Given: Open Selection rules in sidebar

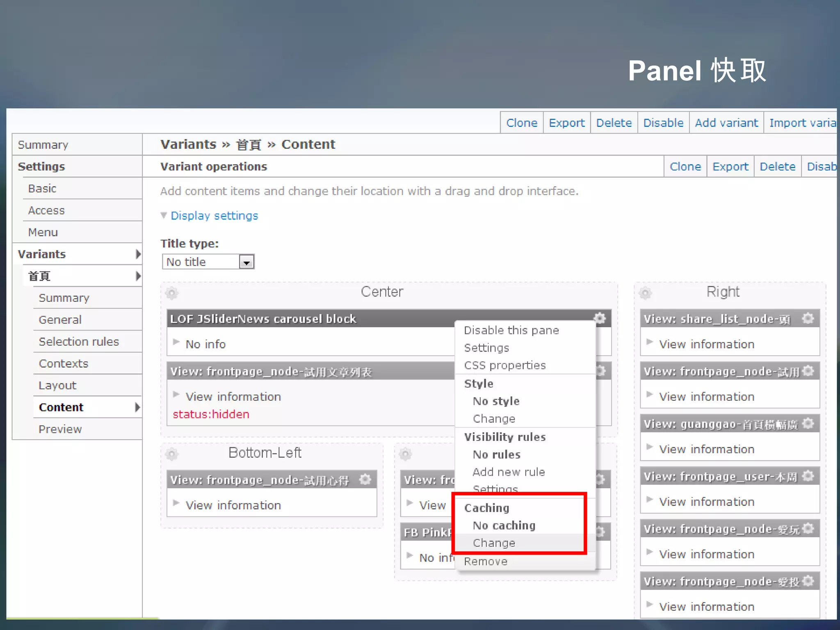Looking at the screenshot, I should coord(87,342).
